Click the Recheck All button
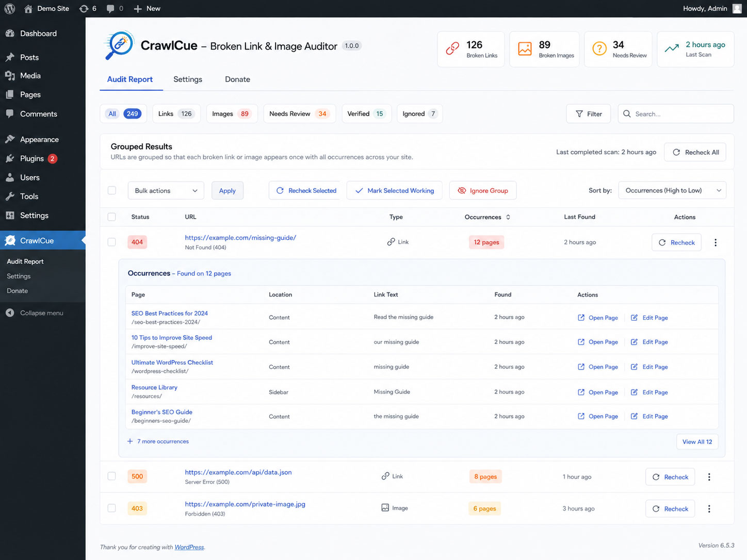 click(x=695, y=152)
